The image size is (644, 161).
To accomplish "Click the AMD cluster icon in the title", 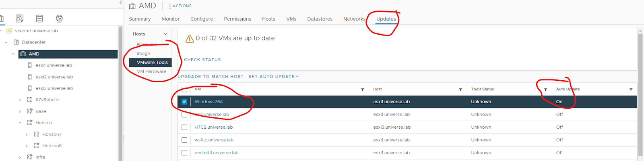I will [132, 6].
